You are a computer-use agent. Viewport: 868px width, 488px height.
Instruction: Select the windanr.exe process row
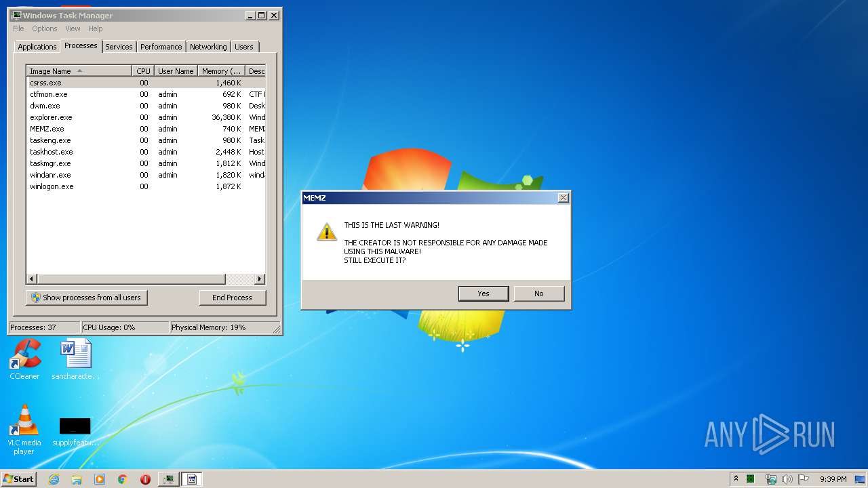[x=146, y=175]
